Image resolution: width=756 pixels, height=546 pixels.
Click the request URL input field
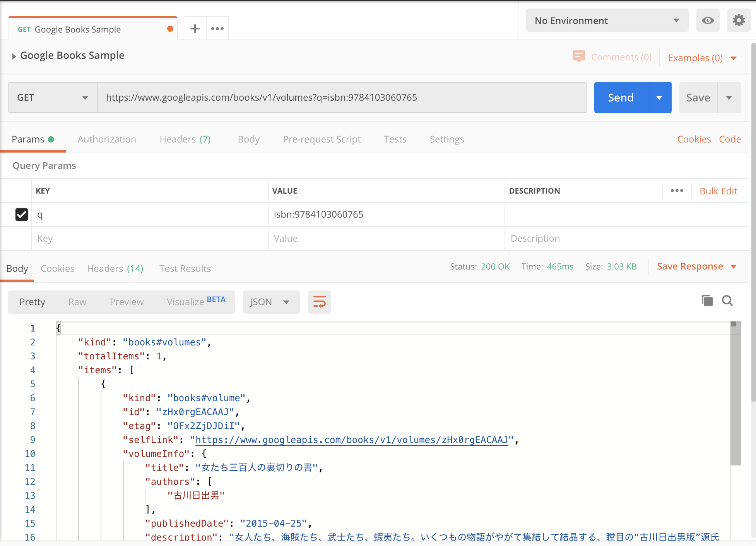point(342,98)
